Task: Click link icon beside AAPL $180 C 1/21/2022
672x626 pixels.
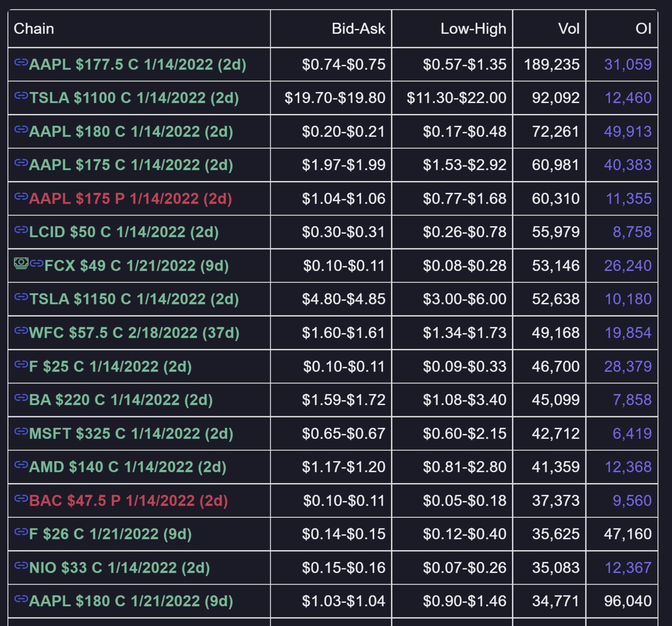Action: (x=21, y=599)
